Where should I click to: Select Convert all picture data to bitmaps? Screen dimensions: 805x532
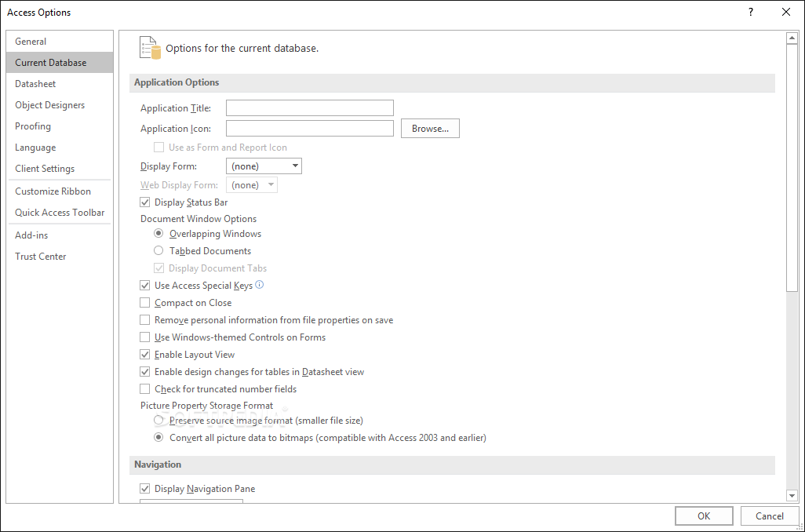click(x=158, y=438)
